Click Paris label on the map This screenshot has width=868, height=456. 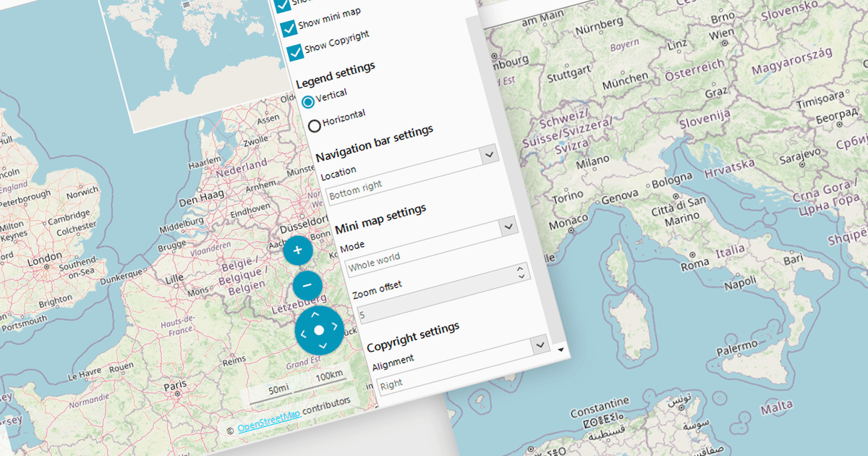pyautogui.click(x=174, y=387)
